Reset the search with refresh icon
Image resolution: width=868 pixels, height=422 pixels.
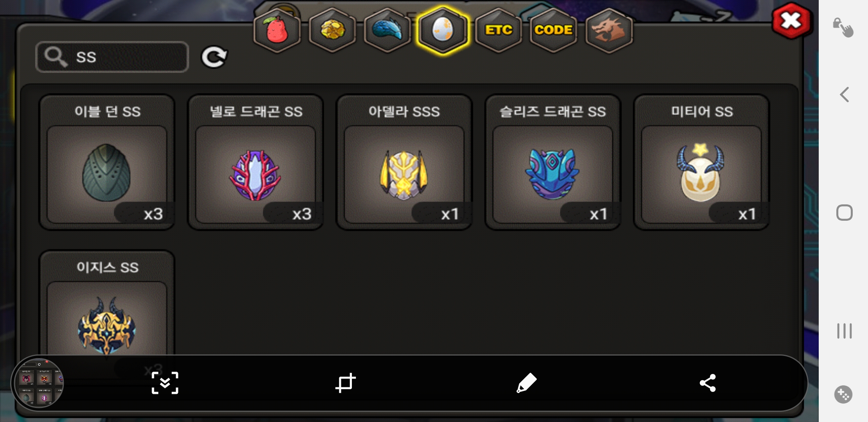pyautogui.click(x=214, y=57)
